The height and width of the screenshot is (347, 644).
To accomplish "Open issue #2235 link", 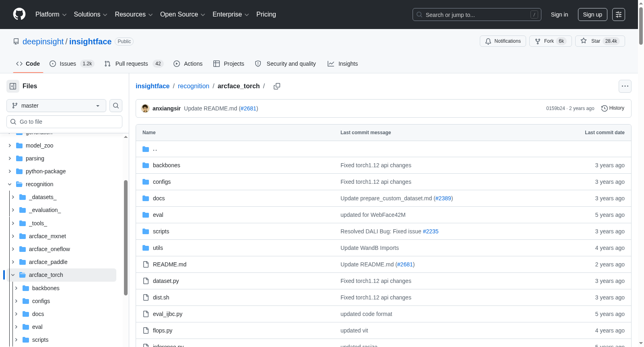I will 431,231.
